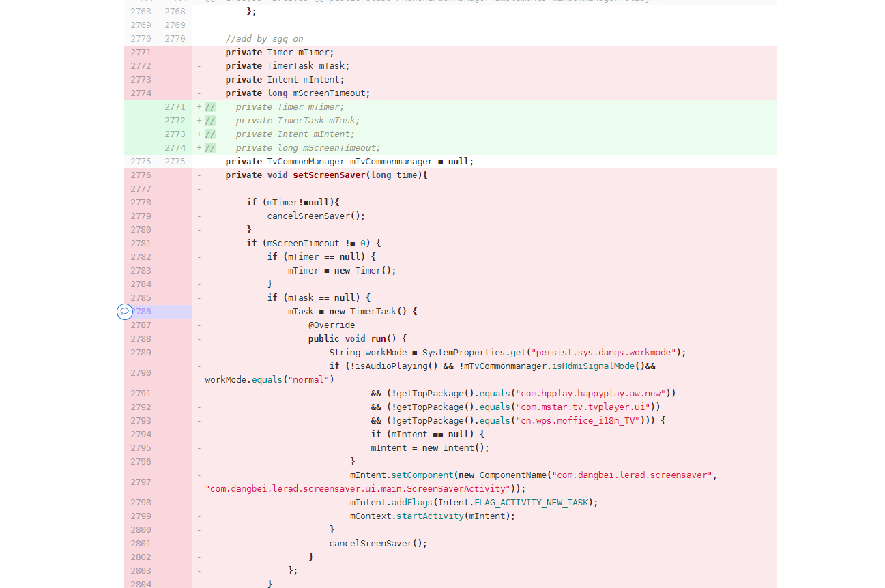885x588 pixels.
Task: Click "com.hpplay.happyplay.aw.new" string
Action: [x=590, y=394]
